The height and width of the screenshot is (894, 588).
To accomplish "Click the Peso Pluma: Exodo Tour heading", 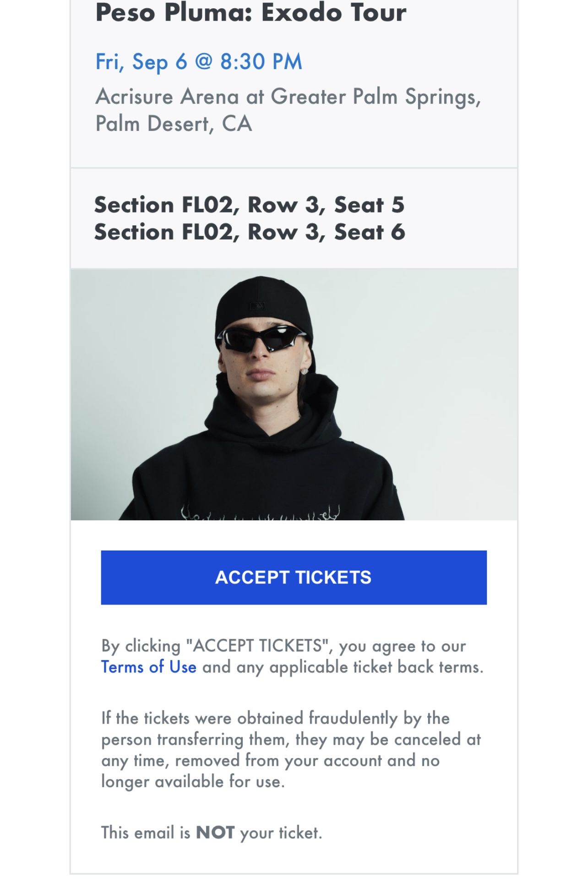I will pos(250,13).
